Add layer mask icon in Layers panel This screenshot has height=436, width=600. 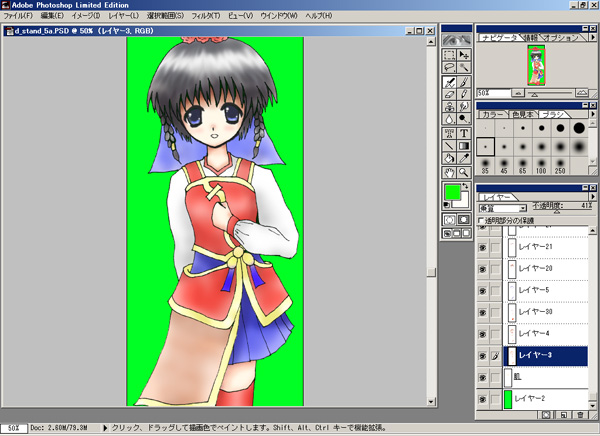tap(546, 415)
